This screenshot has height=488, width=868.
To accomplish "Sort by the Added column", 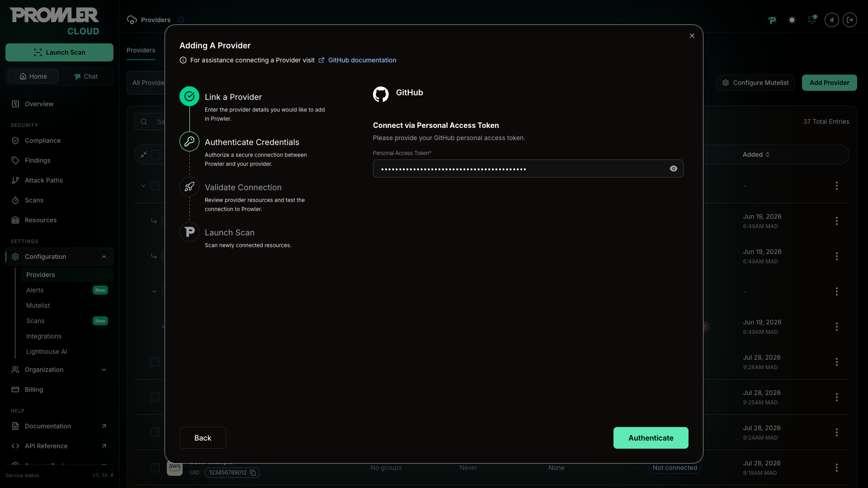I will coord(756,155).
